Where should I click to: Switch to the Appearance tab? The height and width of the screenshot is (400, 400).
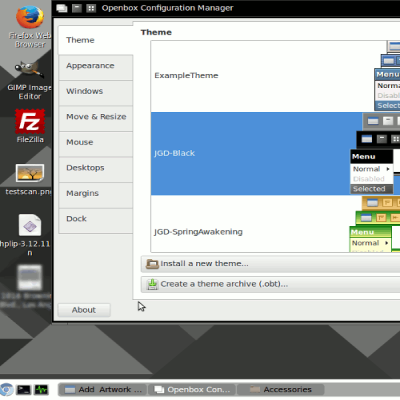tap(96, 68)
